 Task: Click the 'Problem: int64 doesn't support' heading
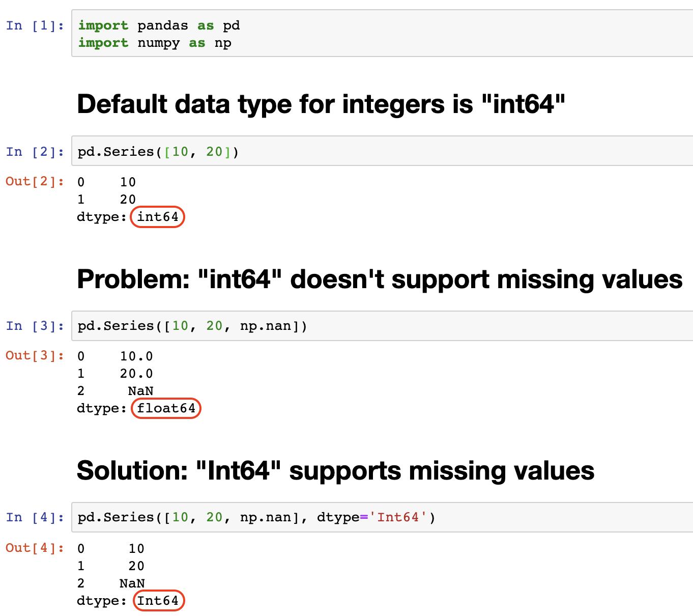380,279
